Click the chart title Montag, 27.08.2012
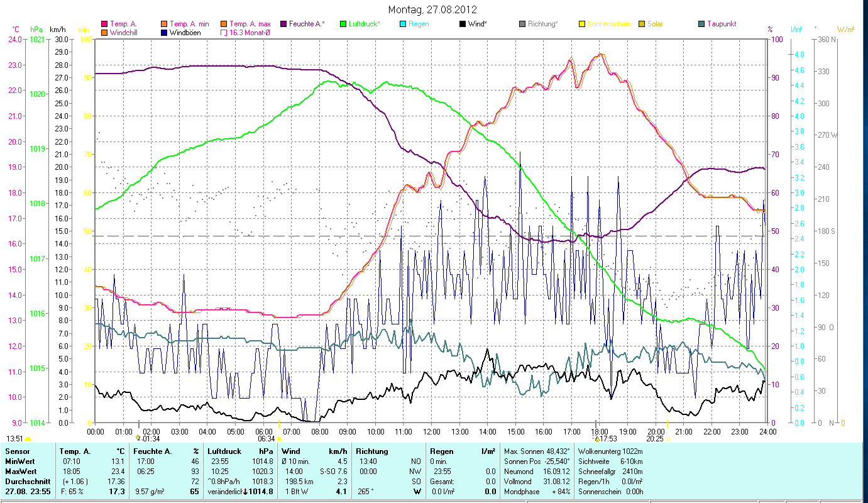Image resolution: width=868 pixels, height=503 pixels. [432, 9]
